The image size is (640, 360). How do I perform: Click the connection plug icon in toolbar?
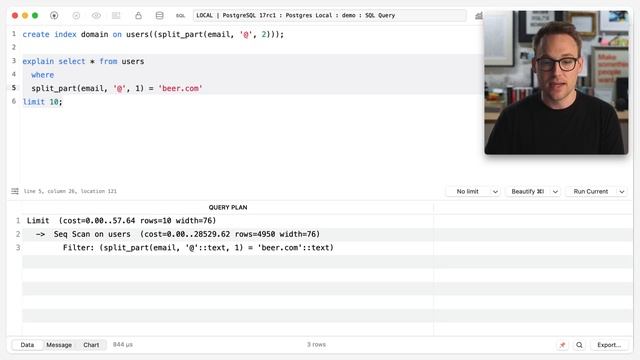pyautogui.click(x=54, y=16)
